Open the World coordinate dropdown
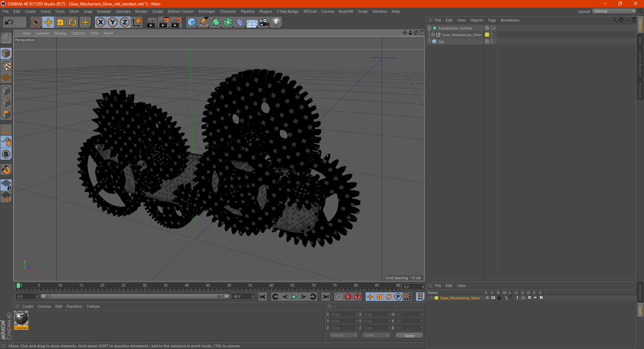The image size is (644, 349). pos(344,335)
